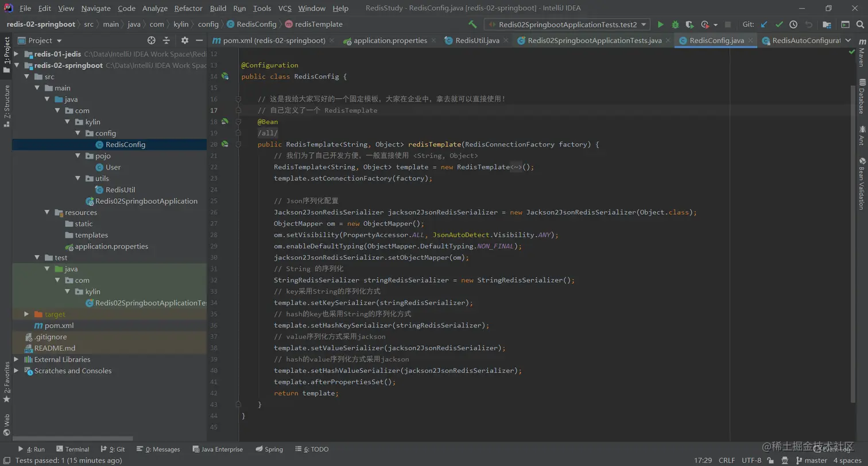Open Terminal tool window button

tap(72, 449)
